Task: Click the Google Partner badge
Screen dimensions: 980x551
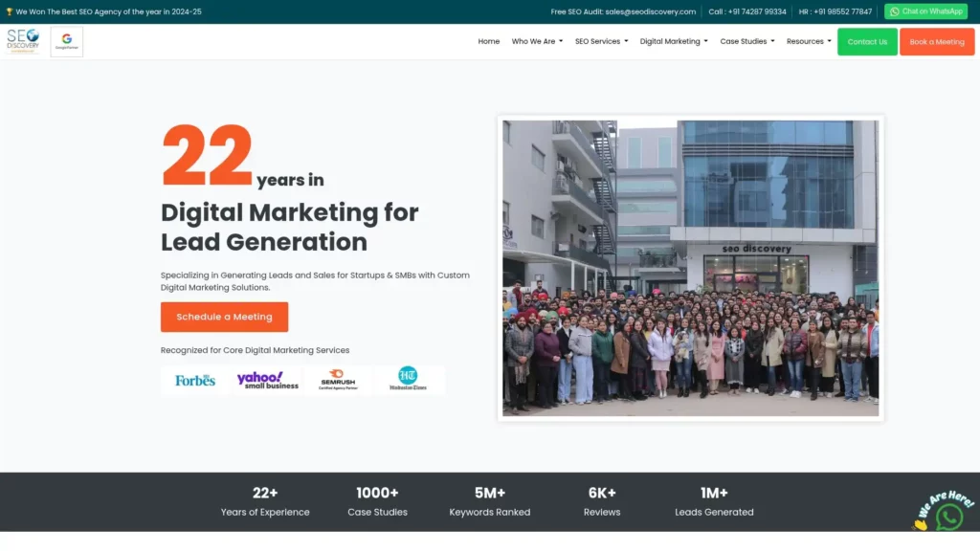Action: click(x=67, y=41)
